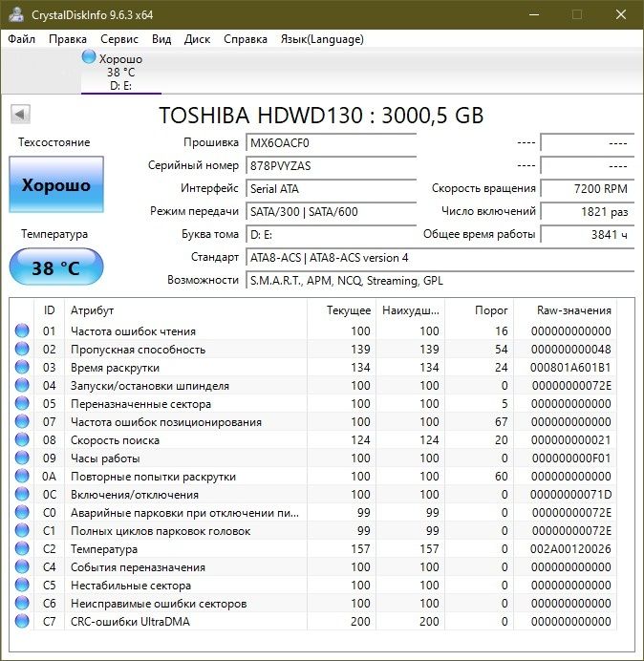Click status orb for attribute 0A spin retries
The height and width of the screenshot is (661, 644).
coord(22,476)
